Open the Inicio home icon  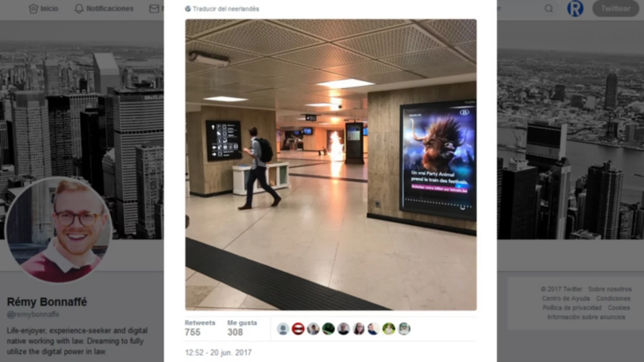pos(33,9)
